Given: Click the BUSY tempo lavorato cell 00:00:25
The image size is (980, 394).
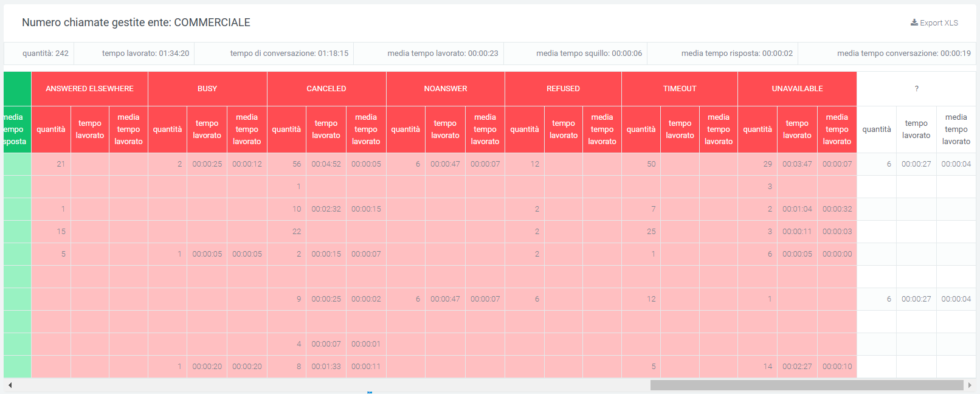Looking at the screenshot, I should pos(207,164).
